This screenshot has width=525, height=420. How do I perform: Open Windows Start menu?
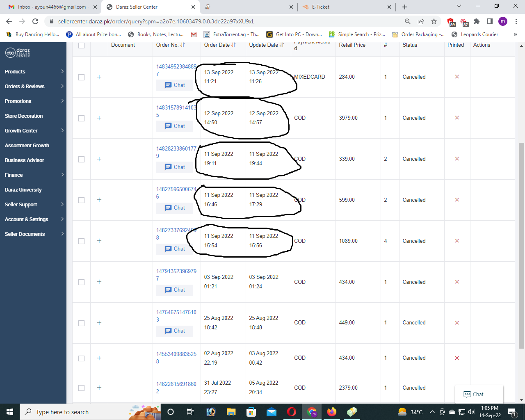[10, 412]
